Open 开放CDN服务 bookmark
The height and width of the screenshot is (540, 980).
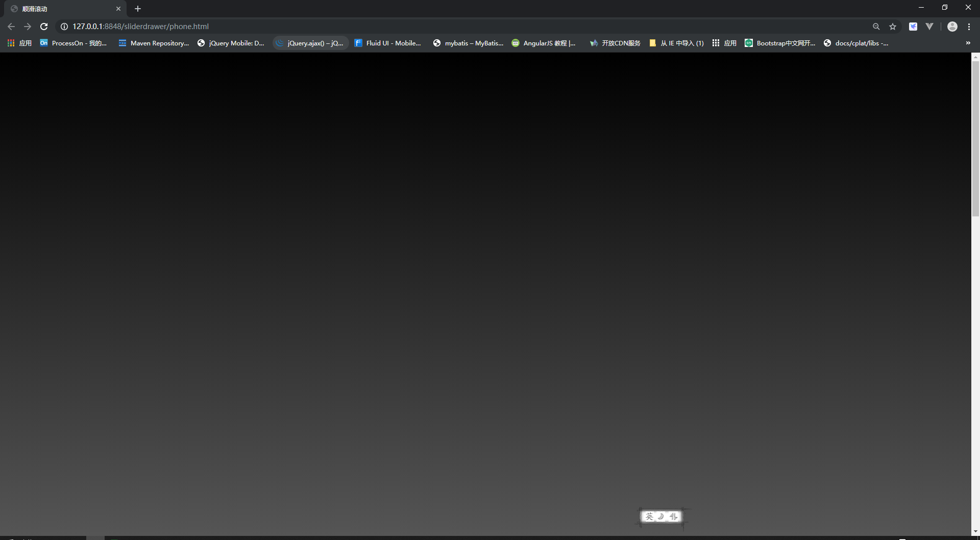point(615,43)
